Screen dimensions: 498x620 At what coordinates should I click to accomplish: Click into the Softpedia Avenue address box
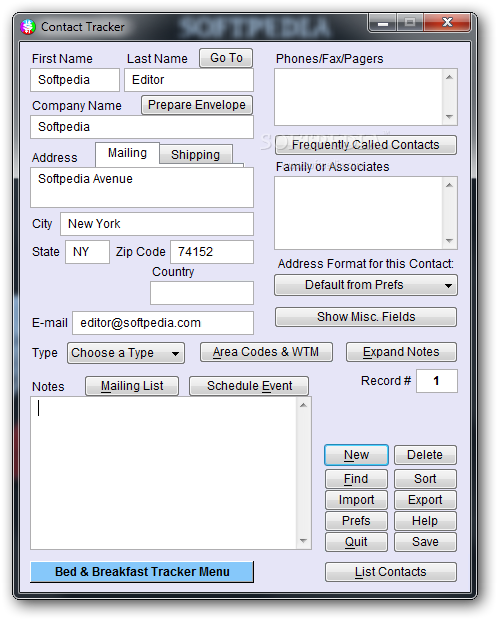coord(142,187)
